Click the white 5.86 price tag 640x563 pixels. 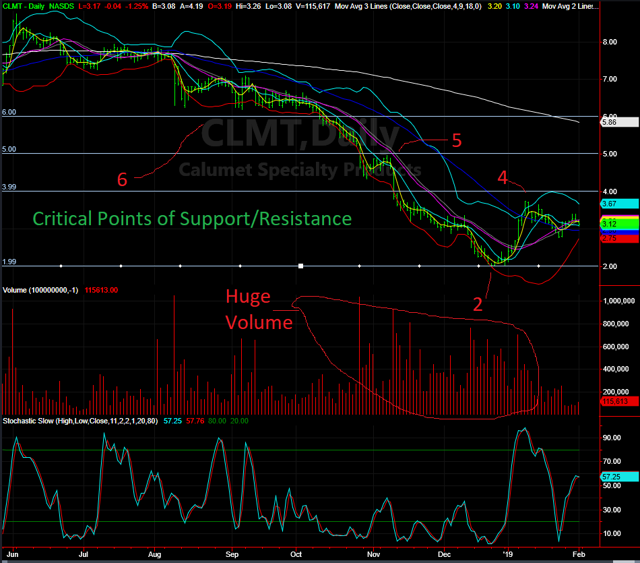(620, 122)
